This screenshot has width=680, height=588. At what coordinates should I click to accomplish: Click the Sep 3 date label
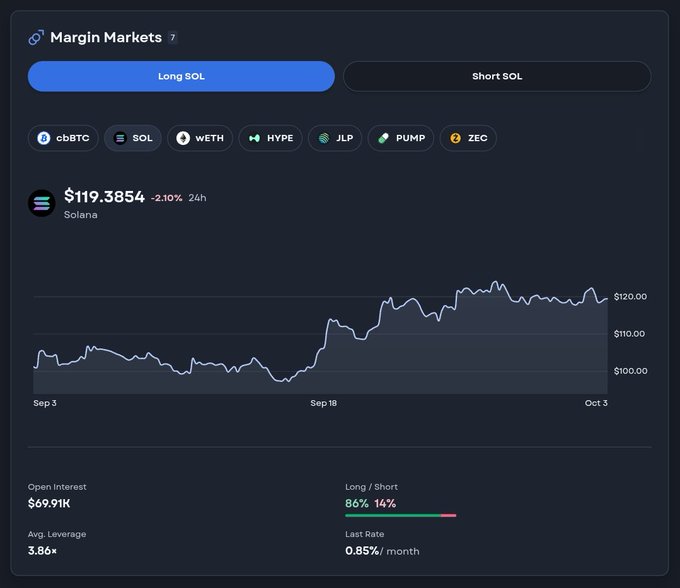pos(45,403)
